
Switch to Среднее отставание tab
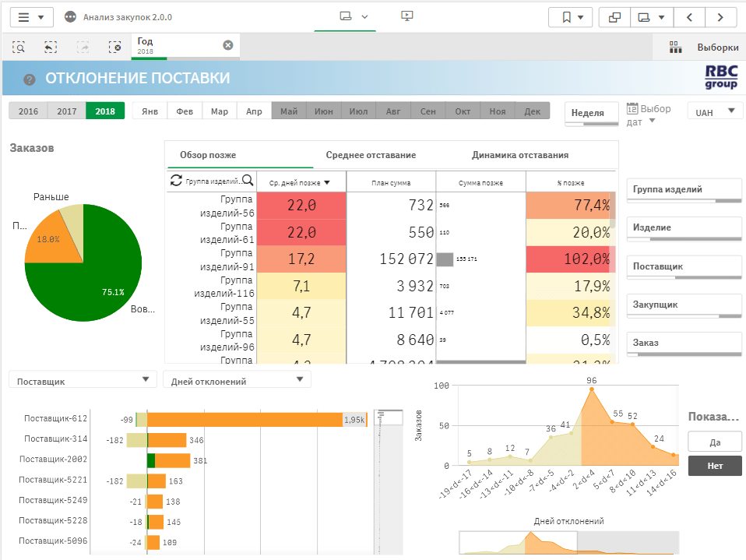371,155
